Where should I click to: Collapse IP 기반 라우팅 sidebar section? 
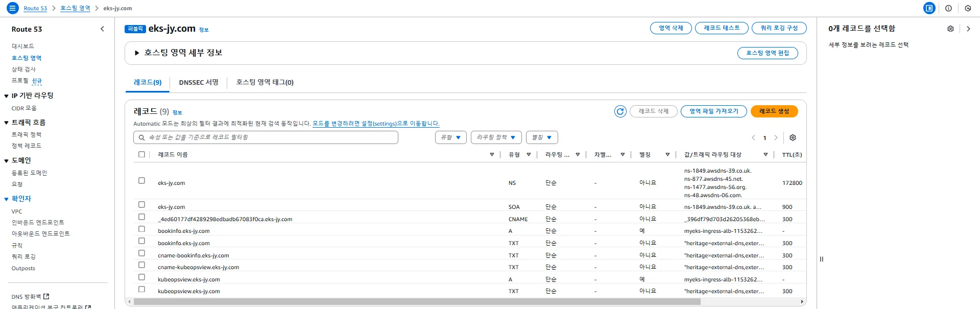6,96
